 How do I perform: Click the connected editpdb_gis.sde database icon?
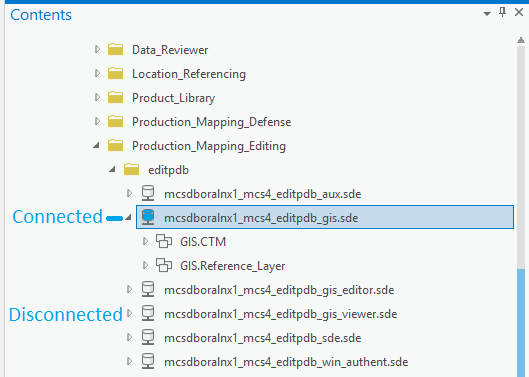pyautogui.click(x=148, y=217)
